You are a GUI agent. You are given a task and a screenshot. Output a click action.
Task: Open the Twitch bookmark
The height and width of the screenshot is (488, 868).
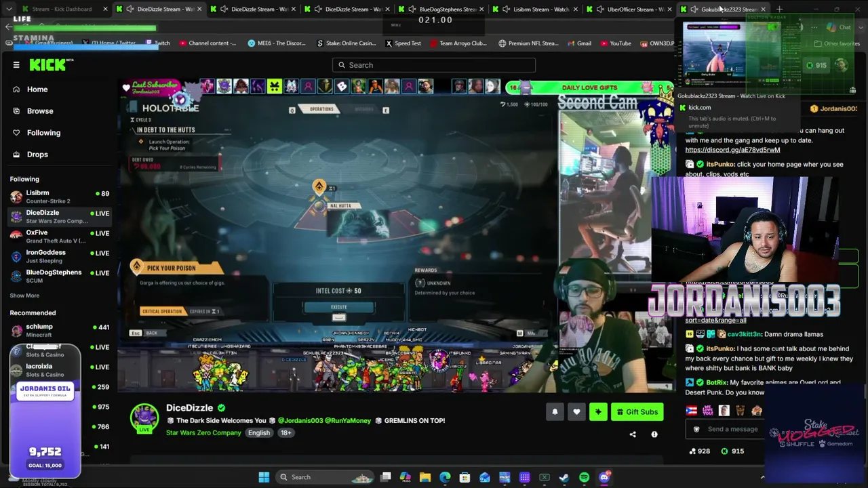tap(157, 43)
